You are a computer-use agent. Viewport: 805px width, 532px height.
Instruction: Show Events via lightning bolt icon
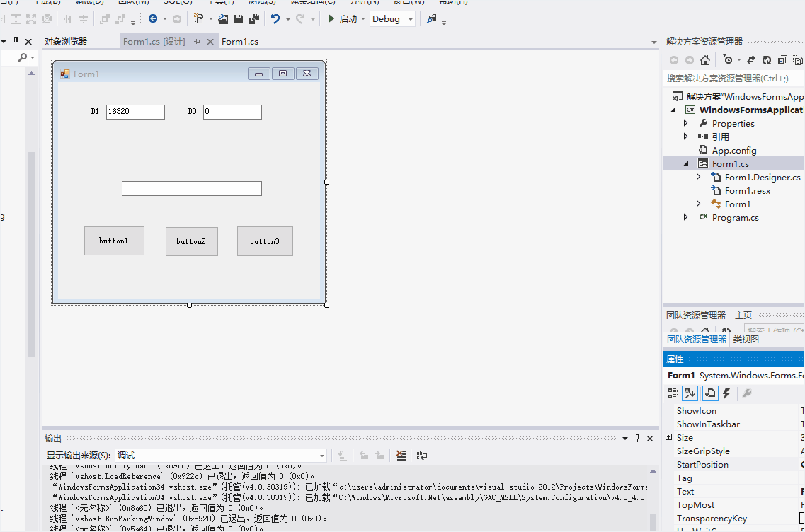pos(726,393)
